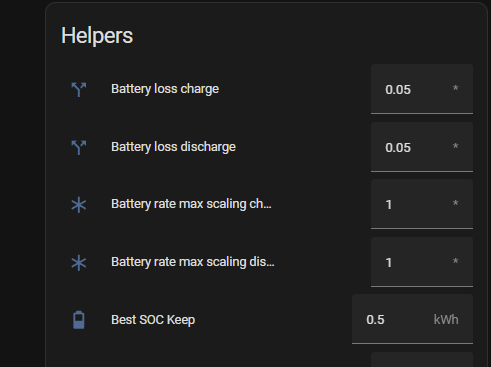Edit the Best SOC Keep 0.5 value
The image size is (491, 367).
412,319
